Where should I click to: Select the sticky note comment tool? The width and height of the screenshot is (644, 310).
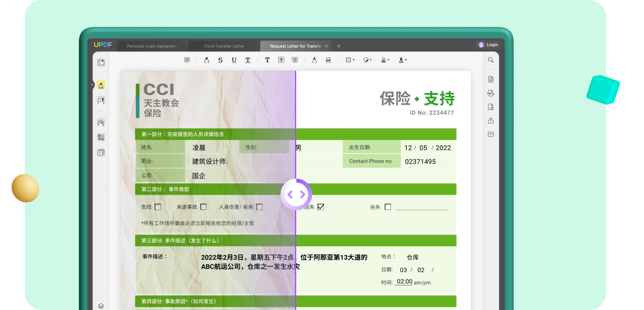[x=187, y=60]
